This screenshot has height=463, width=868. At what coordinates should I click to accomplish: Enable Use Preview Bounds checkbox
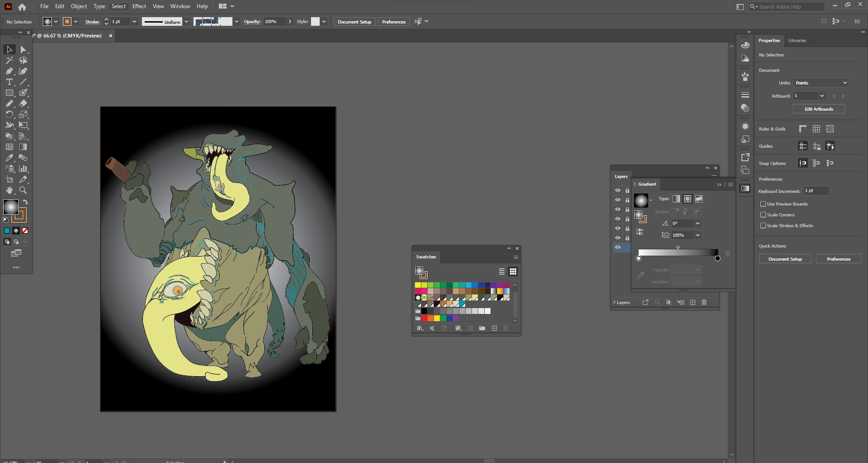coord(763,204)
